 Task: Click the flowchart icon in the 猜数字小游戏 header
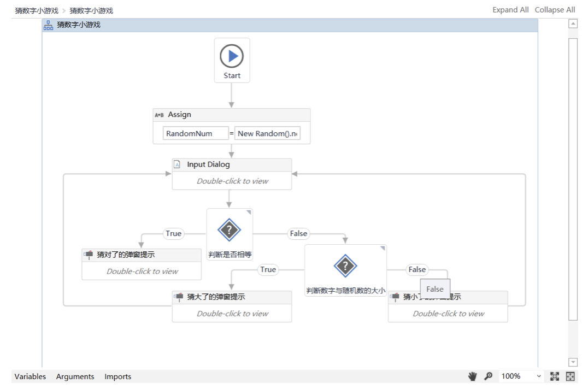coord(49,25)
